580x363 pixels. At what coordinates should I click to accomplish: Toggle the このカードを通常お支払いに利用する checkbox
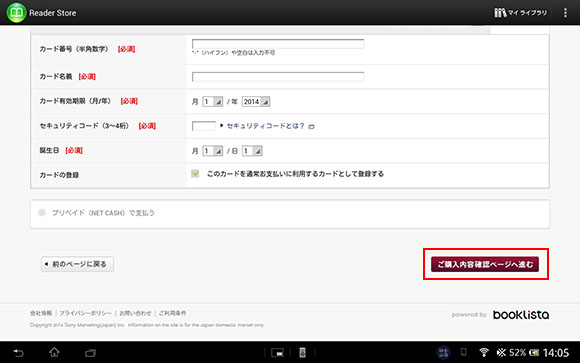click(x=195, y=174)
